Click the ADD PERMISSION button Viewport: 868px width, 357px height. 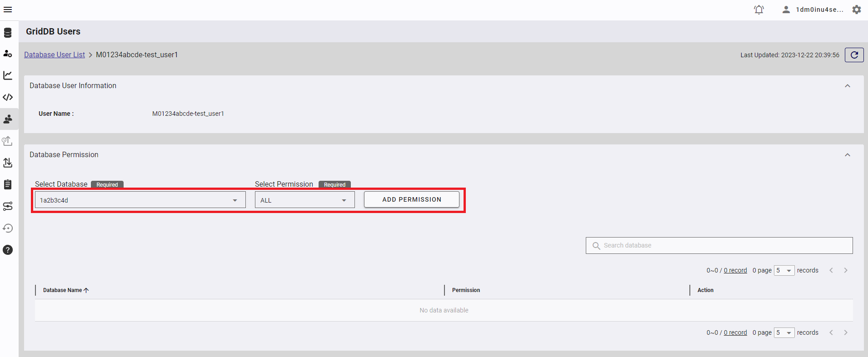(x=411, y=199)
